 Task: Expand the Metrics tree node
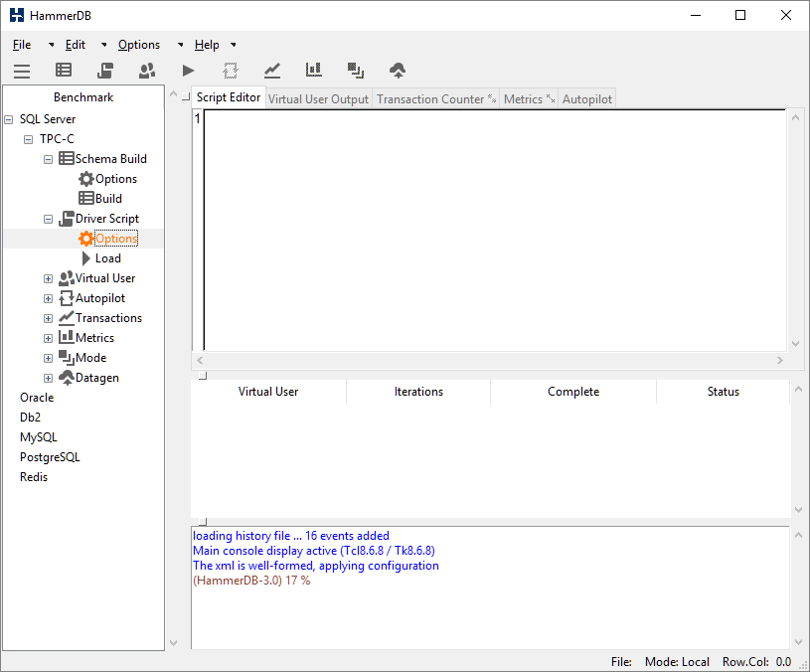pyautogui.click(x=48, y=338)
